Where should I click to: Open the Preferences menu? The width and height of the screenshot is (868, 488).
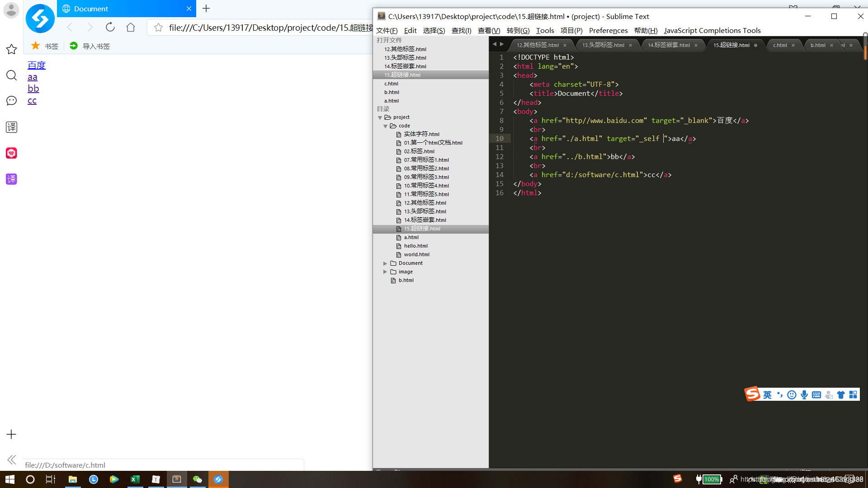608,31
